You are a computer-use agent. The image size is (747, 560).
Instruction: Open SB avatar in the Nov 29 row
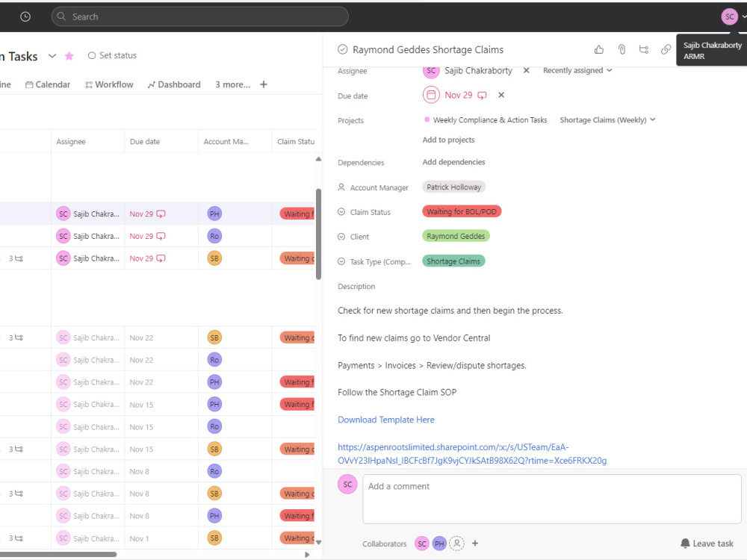point(214,258)
